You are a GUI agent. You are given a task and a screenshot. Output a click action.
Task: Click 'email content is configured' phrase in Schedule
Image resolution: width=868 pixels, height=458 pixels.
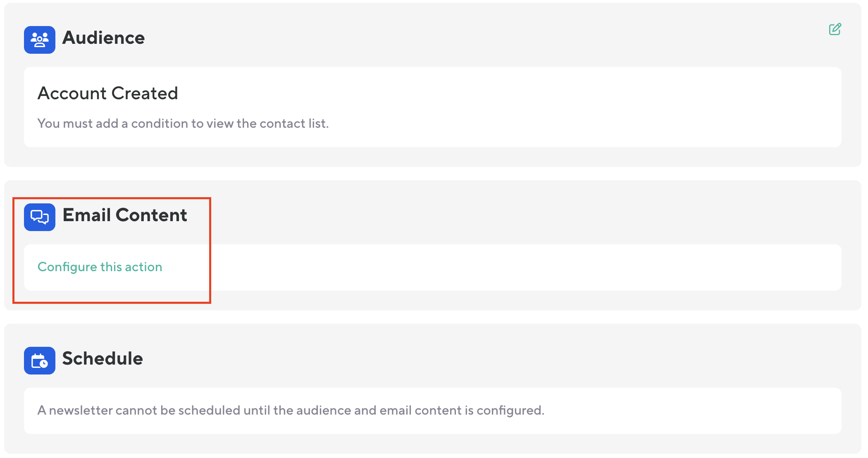pyautogui.click(x=461, y=410)
